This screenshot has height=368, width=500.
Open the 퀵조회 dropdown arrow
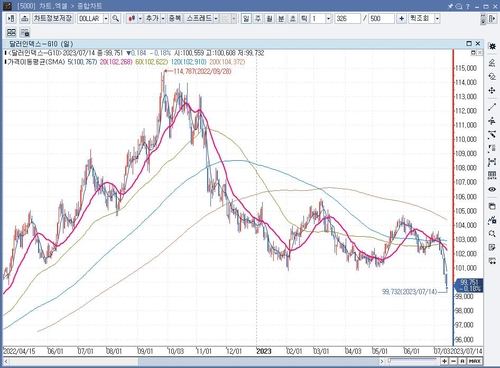pos(437,18)
